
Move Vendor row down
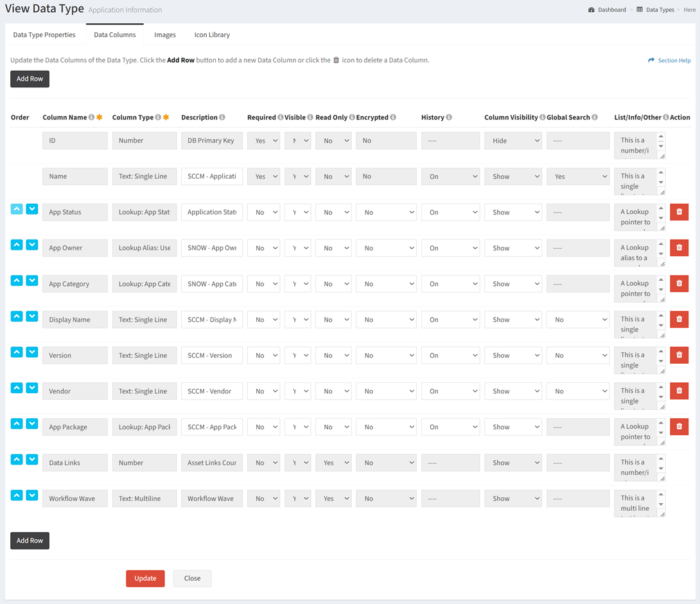pos(31,387)
